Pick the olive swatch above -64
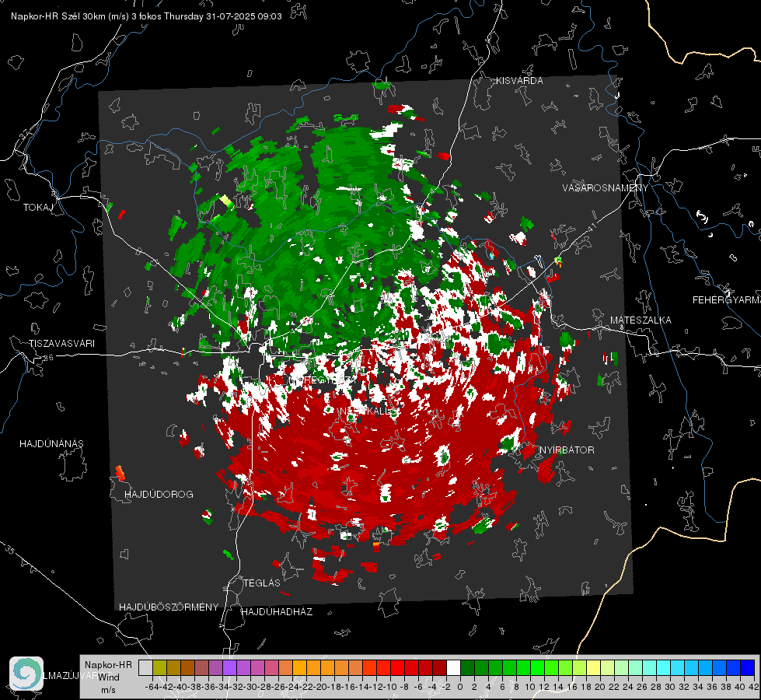 pos(159,667)
